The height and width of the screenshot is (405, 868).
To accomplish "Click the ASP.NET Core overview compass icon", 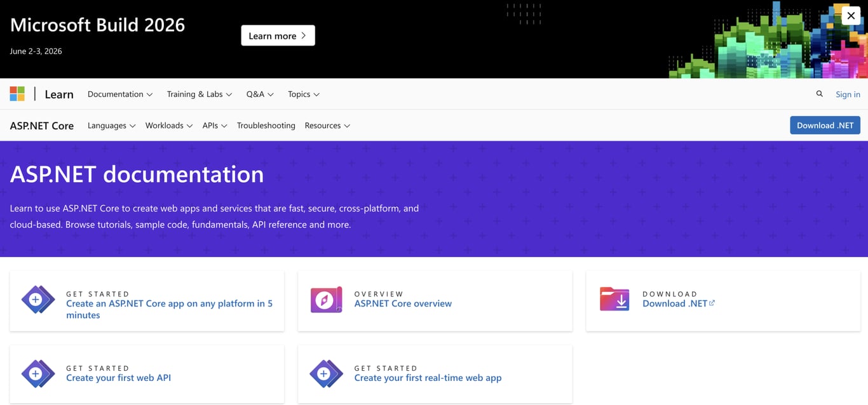I will click(326, 300).
